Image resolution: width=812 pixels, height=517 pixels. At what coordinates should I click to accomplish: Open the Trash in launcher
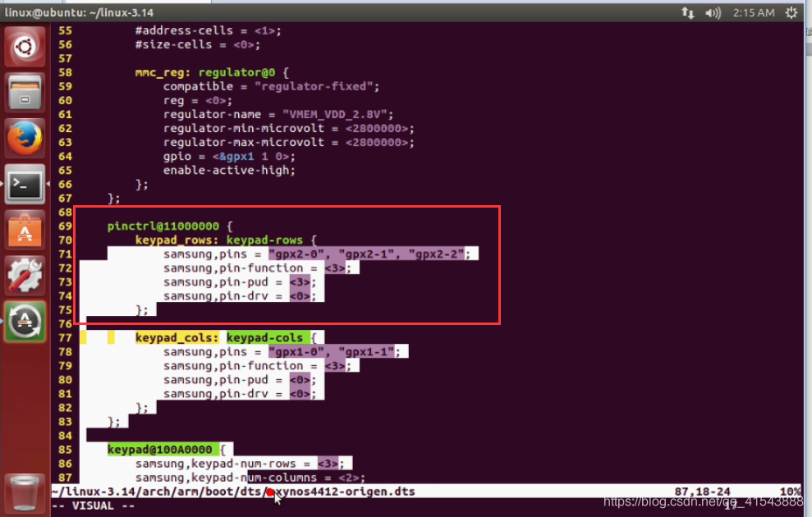pyautogui.click(x=25, y=492)
